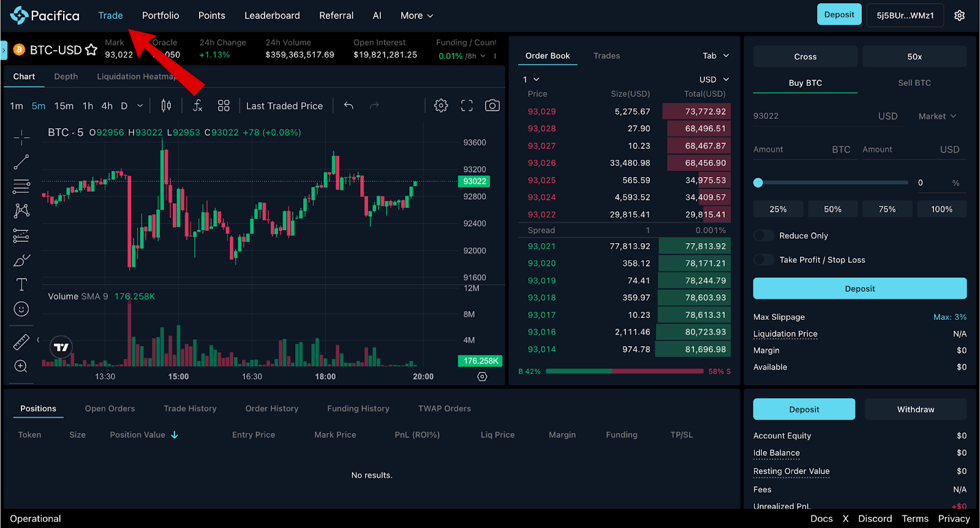Image resolution: width=980 pixels, height=528 pixels.
Task: Select the crosshair cursor tool
Action: [x=21, y=137]
